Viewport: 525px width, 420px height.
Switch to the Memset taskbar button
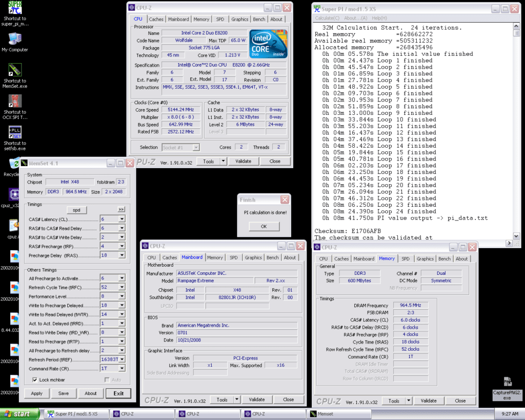(339, 414)
